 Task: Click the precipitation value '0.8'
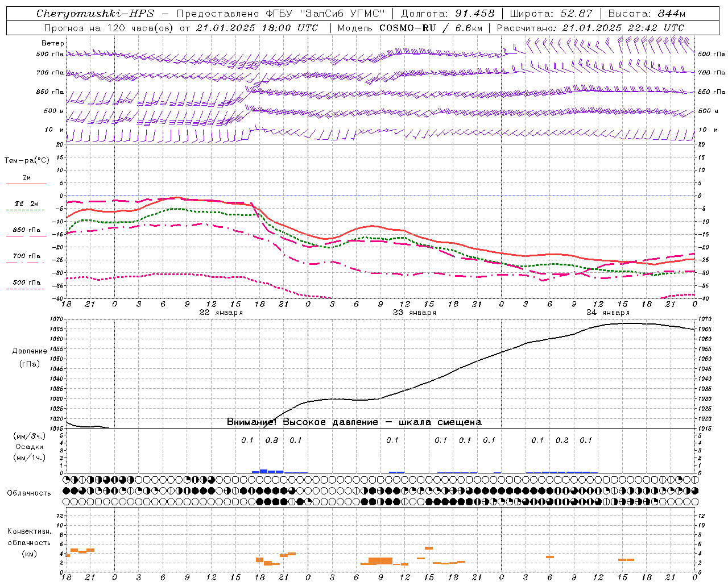coord(272,440)
